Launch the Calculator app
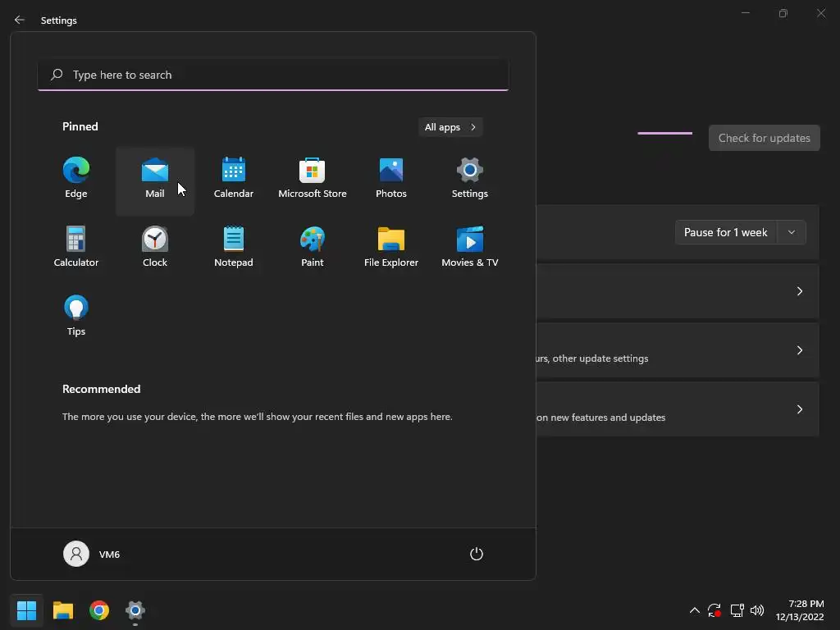This screenshot has width=840, height=630. click(x=76, y=247)
